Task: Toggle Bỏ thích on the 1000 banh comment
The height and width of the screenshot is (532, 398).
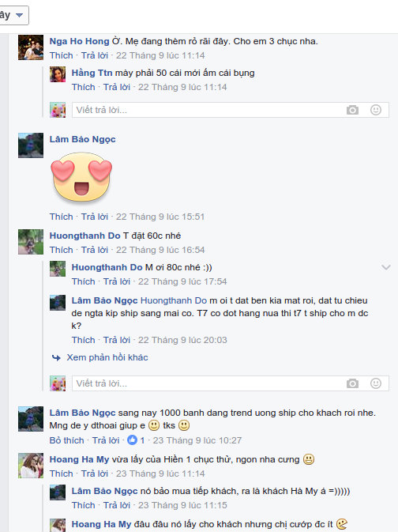Action: [x=66, y=440]
